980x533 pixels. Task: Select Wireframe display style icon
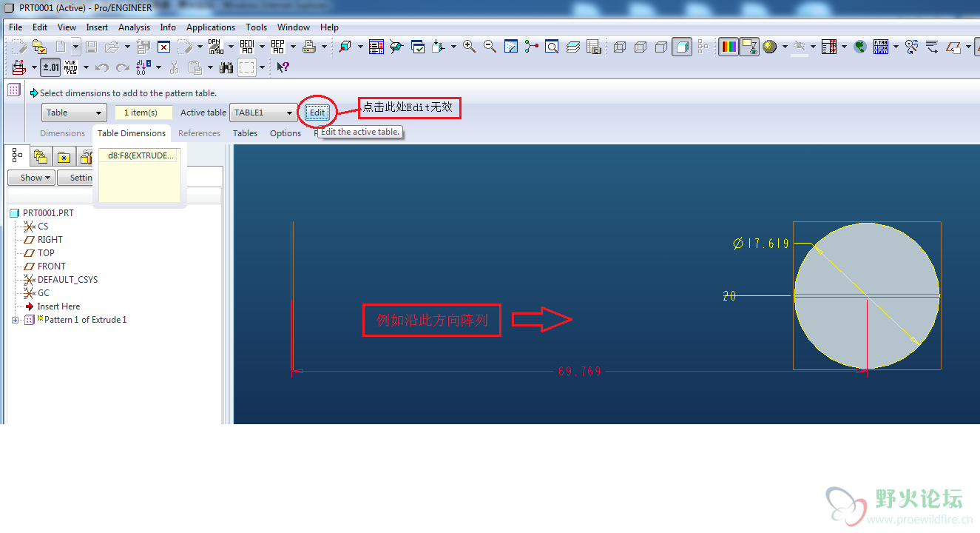click(620, 47)
